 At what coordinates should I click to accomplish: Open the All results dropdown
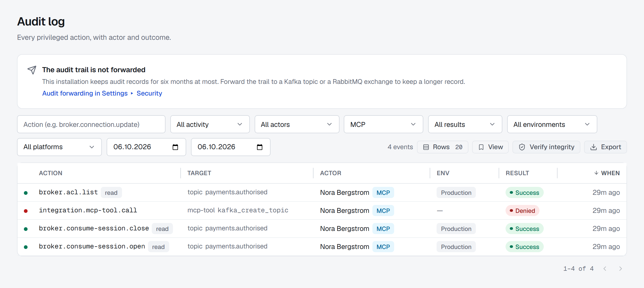(465, 124)
